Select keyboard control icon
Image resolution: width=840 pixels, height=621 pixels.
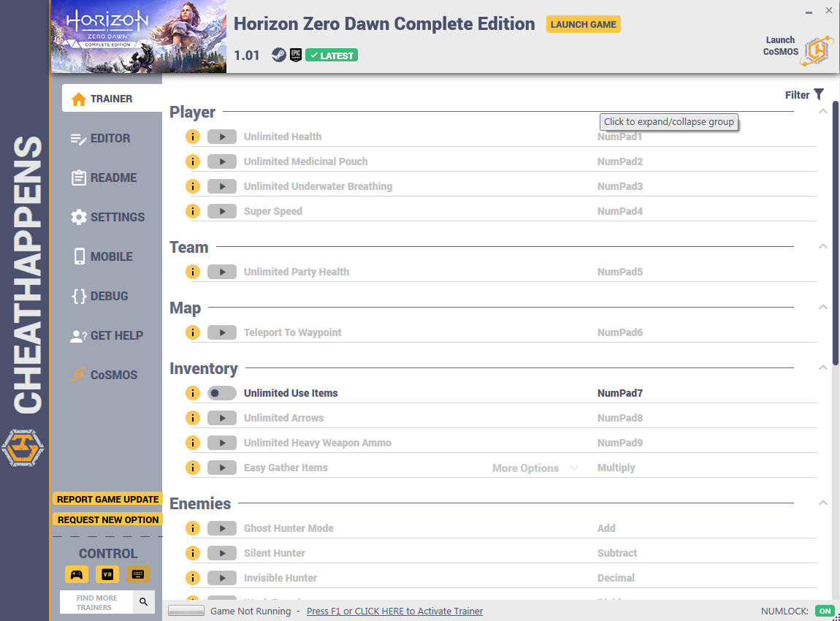137,574
